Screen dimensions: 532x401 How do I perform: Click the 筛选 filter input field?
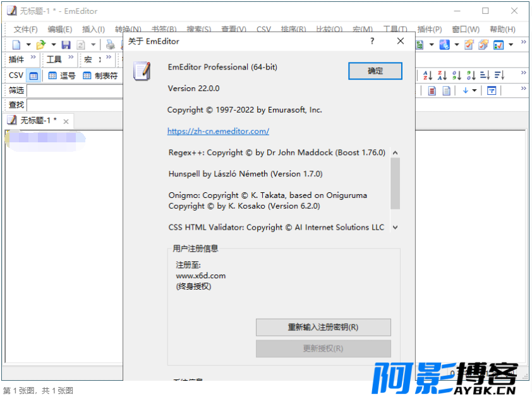[x=75, y=90]
